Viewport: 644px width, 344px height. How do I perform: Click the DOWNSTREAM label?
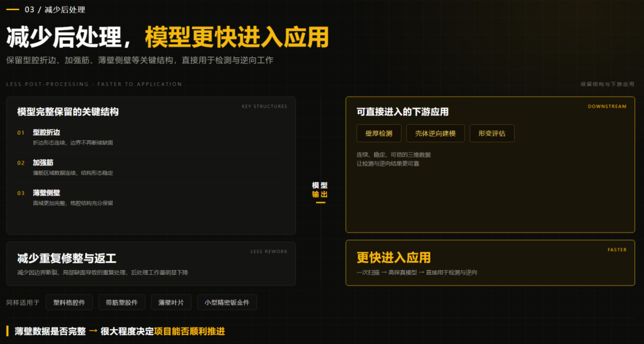tap(608, 106)
